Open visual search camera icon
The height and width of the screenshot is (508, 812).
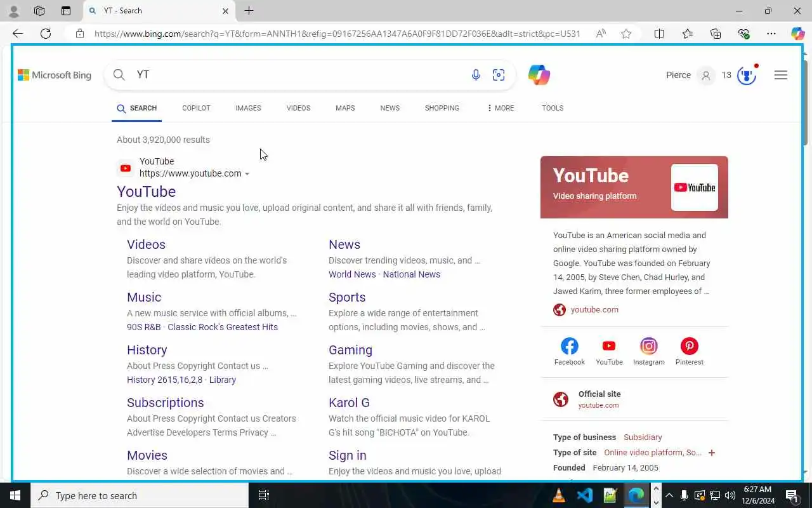pyautogui.click(x=499, y=75)
